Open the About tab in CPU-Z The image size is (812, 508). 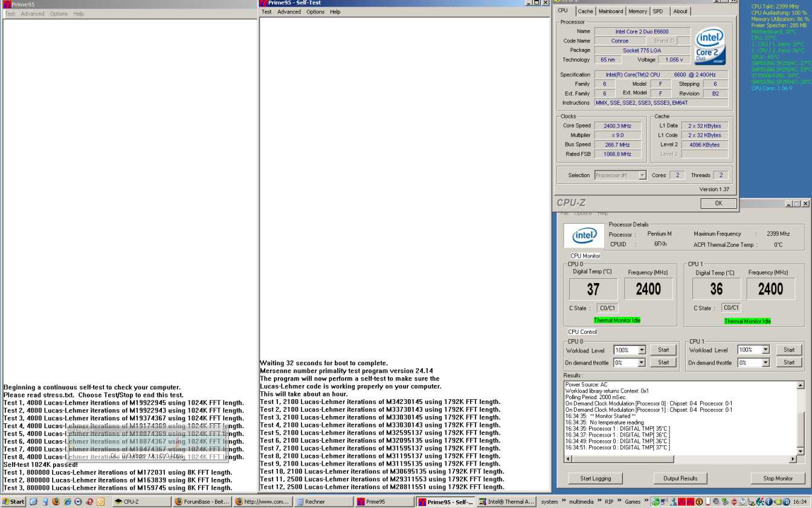pos(680,11)
